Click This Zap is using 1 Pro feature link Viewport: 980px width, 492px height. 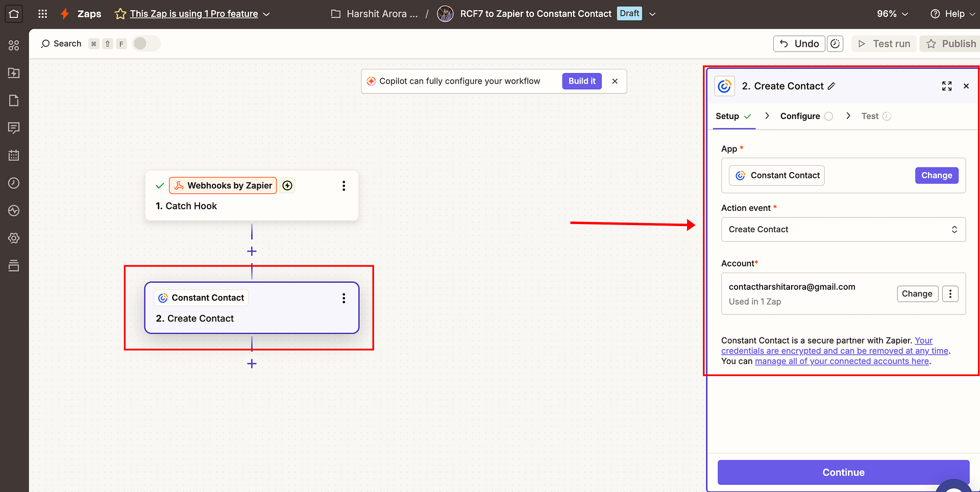tap(194, 14)
